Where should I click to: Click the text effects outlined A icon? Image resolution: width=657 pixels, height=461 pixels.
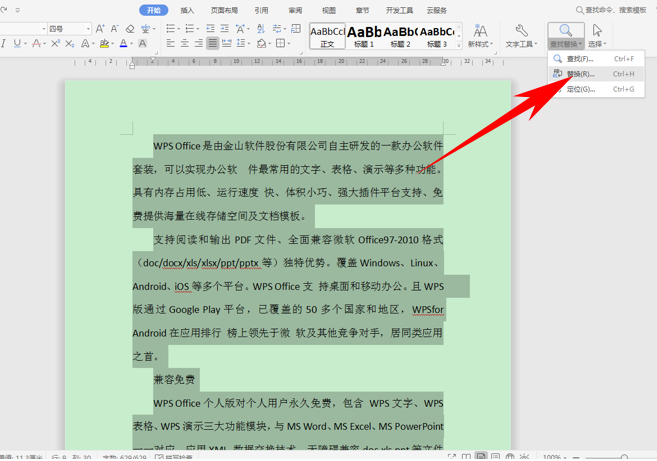pos(85,43)
